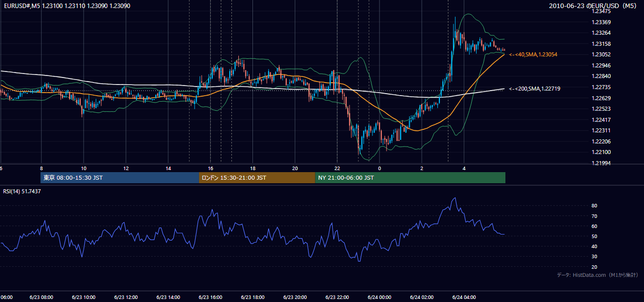Click price axis value 1.22840
644x302 pixels.
[x=601, y=76]
